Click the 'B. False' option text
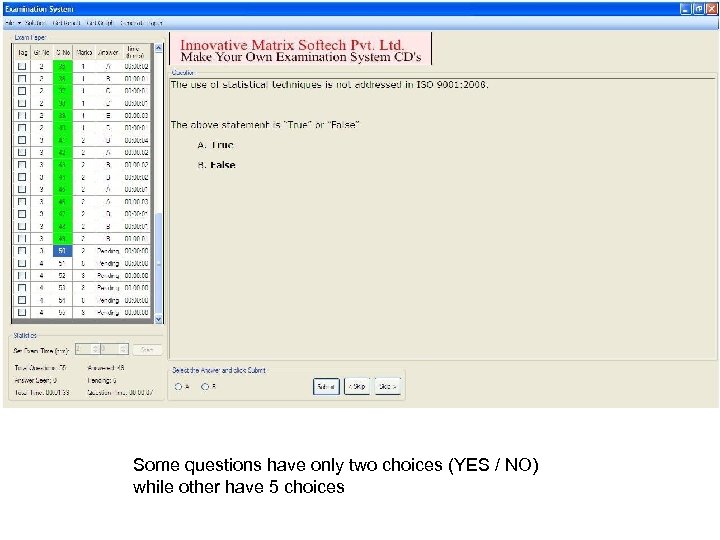 pos(216,165)
